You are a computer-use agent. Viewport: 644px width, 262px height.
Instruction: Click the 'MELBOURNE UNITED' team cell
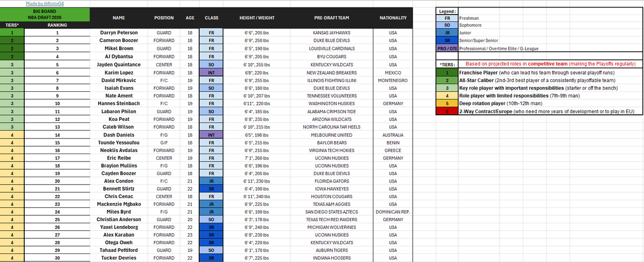coord(332,135)
